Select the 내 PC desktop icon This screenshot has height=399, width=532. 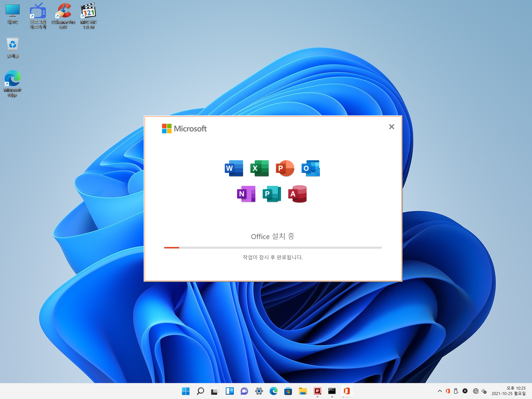tap(13, 14)
